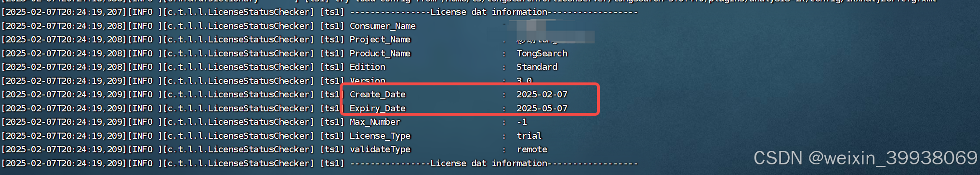The width and height of the screenshot is (980, 175).
Task: Click the validateType label
Action: 380,149
